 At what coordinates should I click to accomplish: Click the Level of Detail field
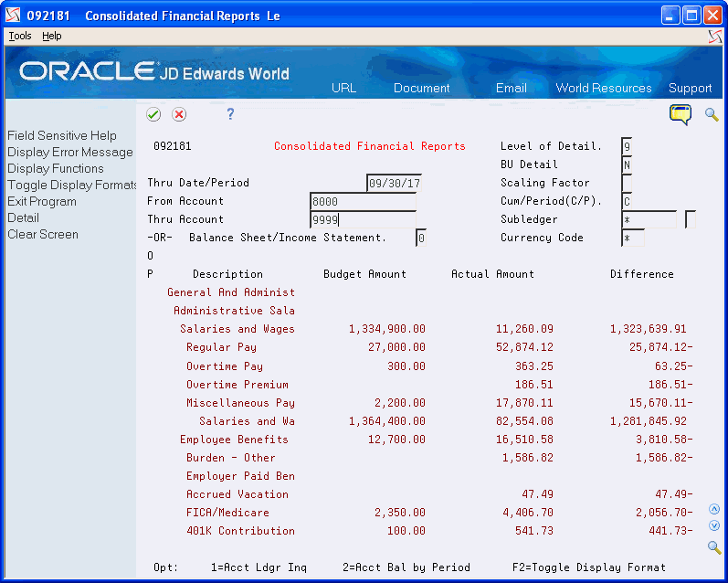click(x=627, y=147)
